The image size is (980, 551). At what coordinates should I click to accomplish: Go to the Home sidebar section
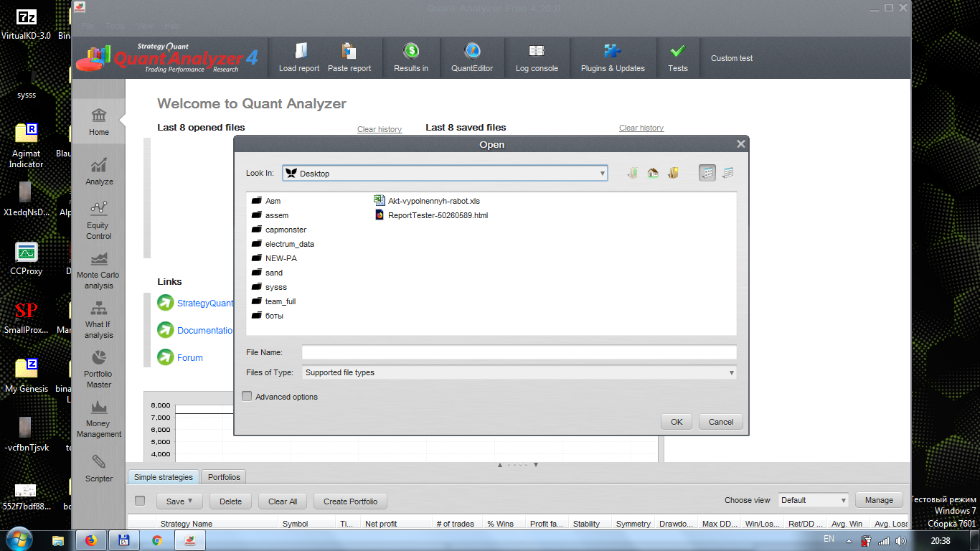[x=99, y=121]
